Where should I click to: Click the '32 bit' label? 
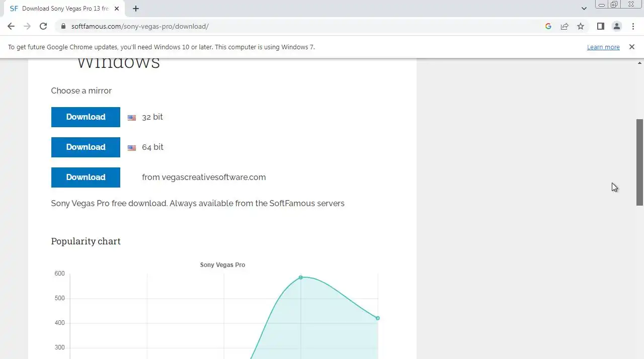152,117
